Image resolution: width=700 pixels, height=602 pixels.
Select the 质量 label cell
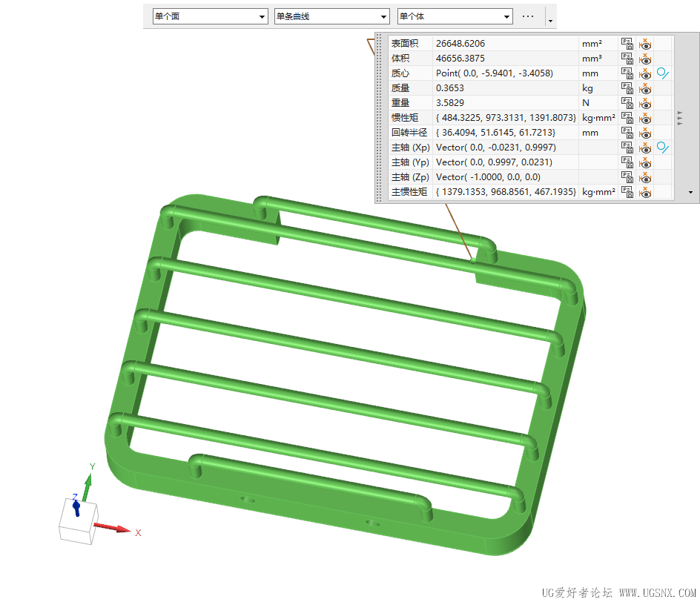point(410,88)
